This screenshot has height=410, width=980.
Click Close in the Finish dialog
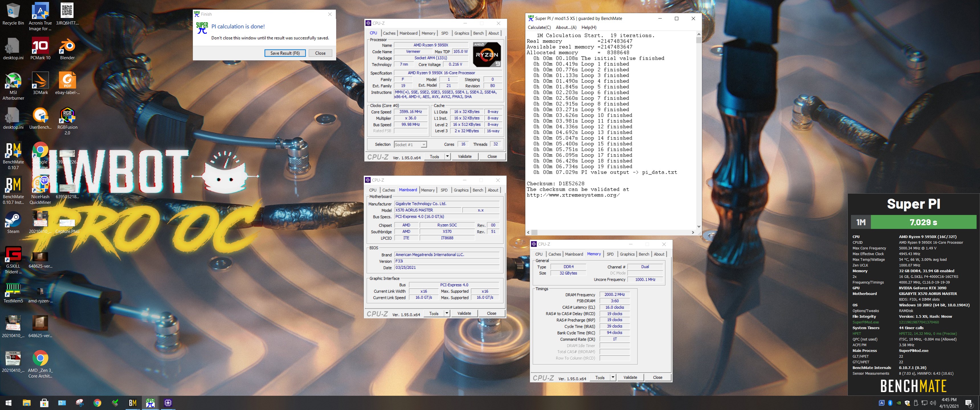click(320, 53)
